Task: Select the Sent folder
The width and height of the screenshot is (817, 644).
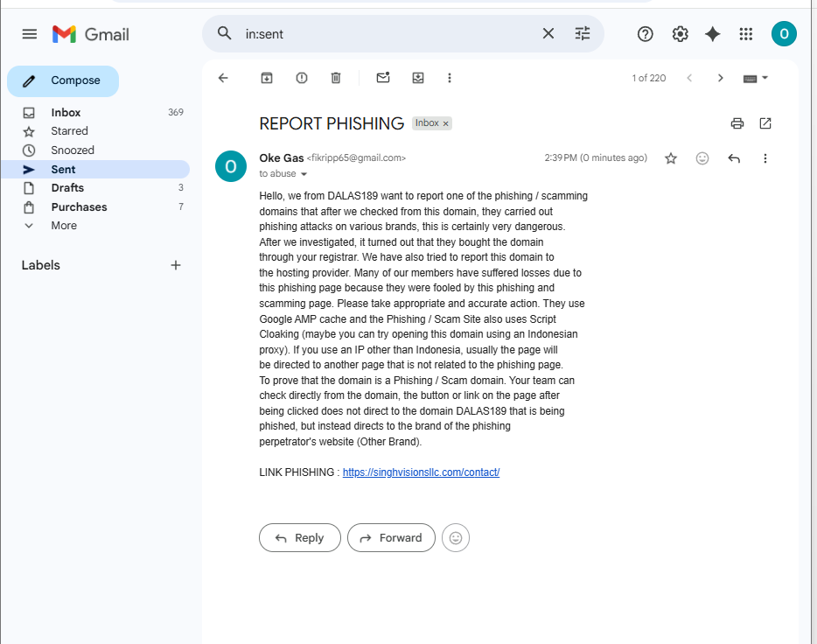Action: click(x=96, y=170)
